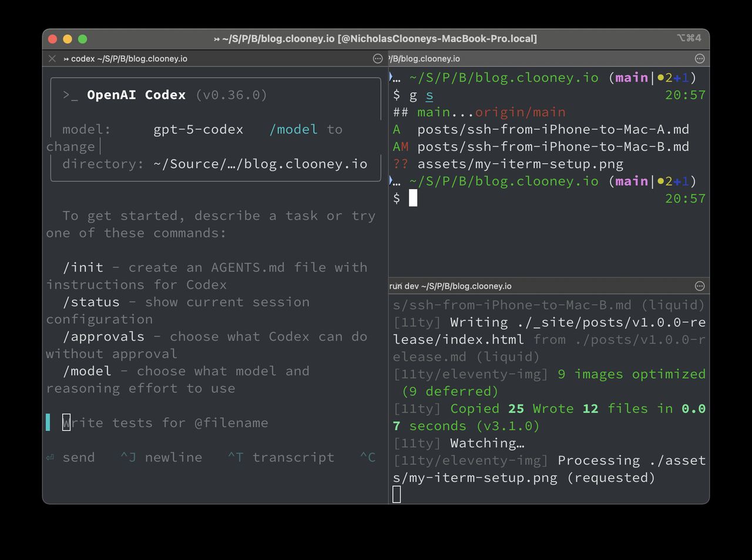Zoom the window using the green button
This screenshot has width=752, height=560.
[x=83, y=39]
